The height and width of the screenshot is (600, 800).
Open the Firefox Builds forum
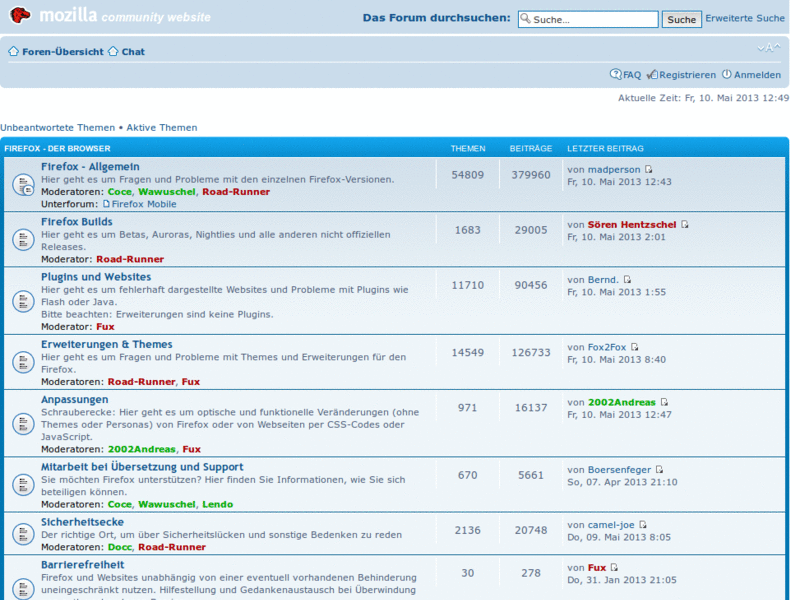coord(77,222)
